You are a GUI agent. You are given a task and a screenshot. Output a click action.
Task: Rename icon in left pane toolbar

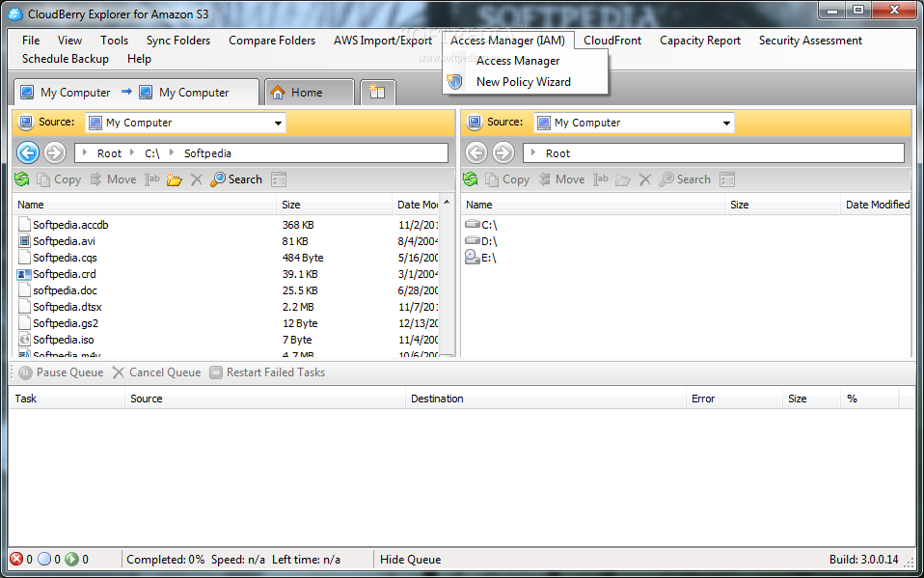pos(152,179)
